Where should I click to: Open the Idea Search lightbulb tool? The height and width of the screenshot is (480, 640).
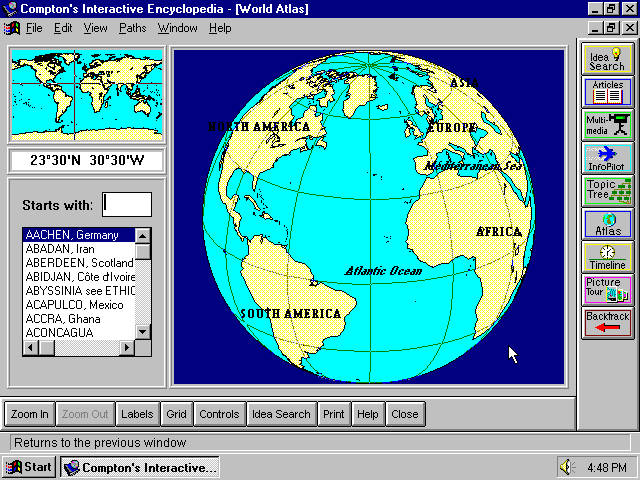click(607, 60)
